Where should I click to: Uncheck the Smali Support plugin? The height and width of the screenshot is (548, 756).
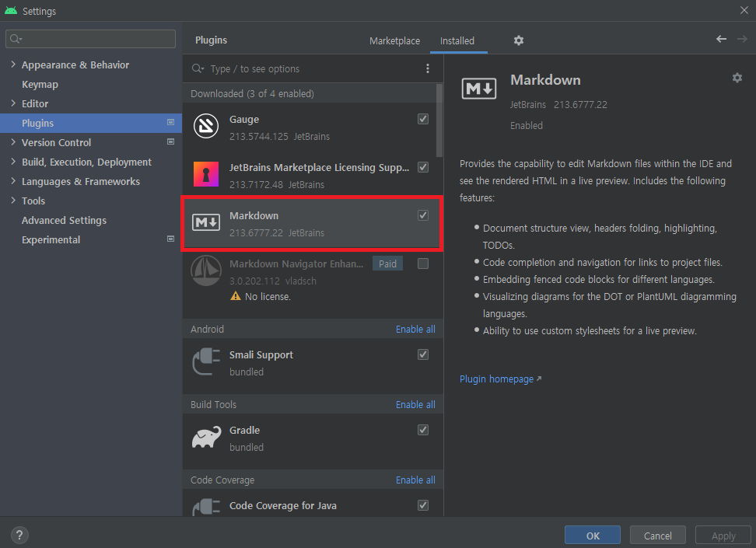[423, 354]
